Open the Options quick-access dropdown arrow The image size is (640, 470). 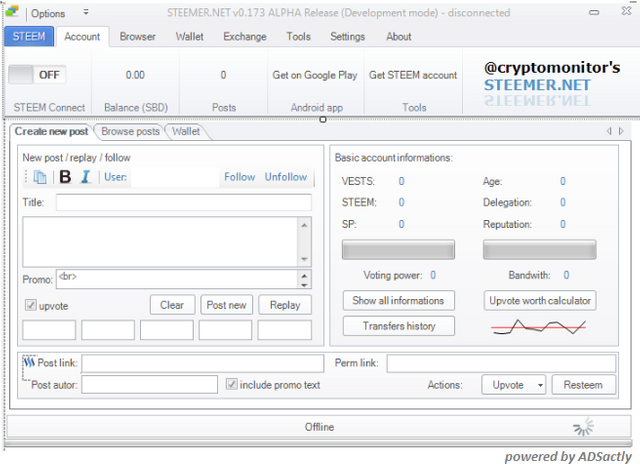point(86,12)
